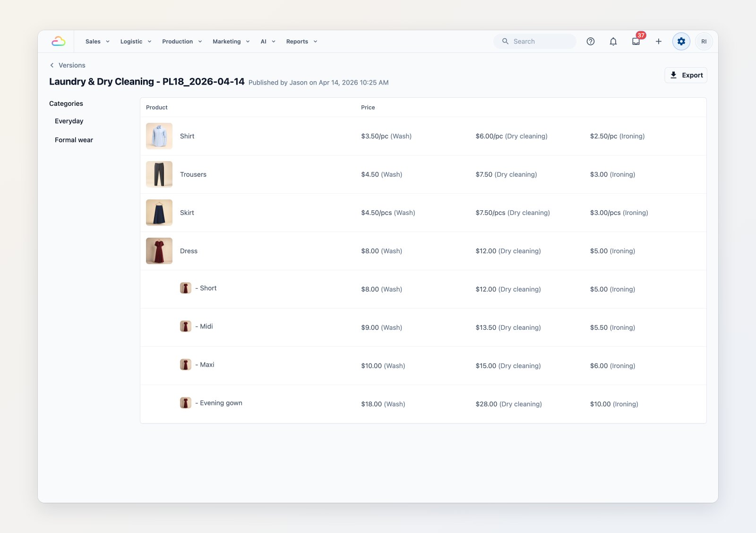Viewport: 756px width, 533px height.
Task: Click the Skirt product name
Action: [x=187, y=213]
